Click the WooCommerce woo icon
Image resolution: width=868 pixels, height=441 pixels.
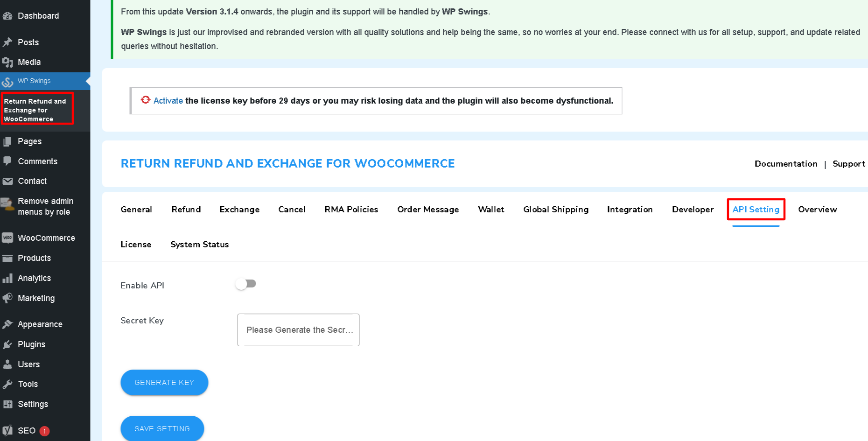click(7, 238)
